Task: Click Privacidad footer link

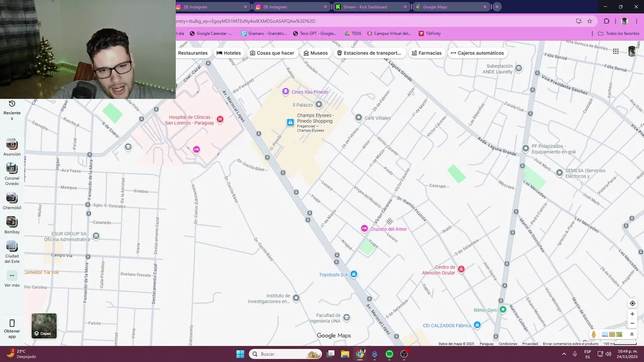Action: point(530,344)
